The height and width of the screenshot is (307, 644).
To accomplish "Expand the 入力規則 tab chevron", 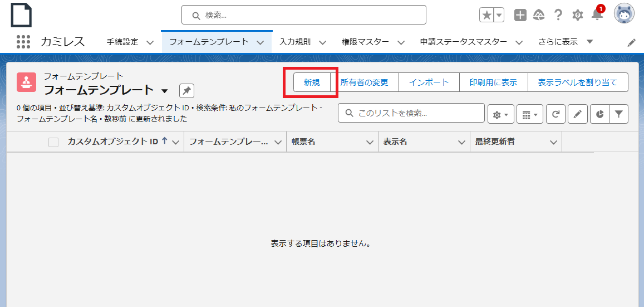I will (322, 42).
